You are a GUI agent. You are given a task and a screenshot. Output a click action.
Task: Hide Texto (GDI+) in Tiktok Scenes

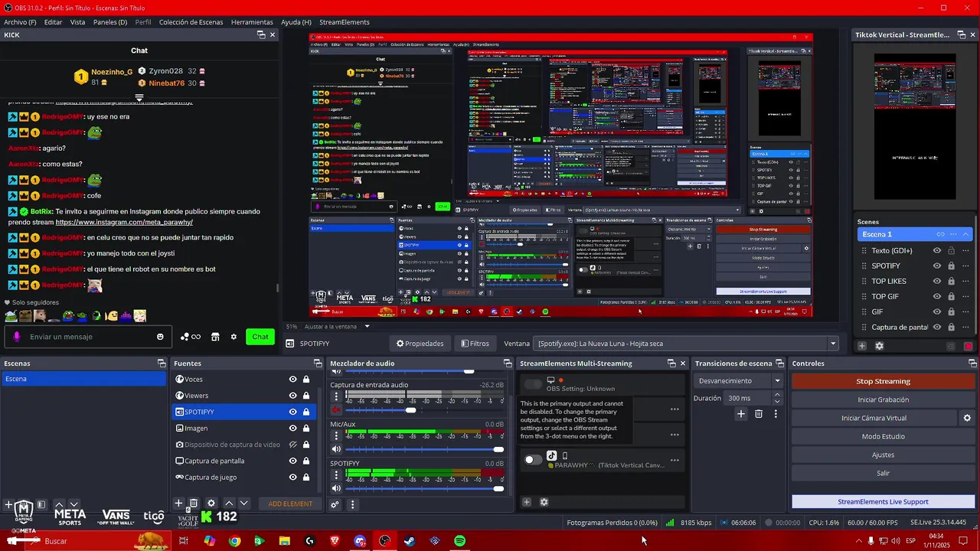[x=936, y=250]
